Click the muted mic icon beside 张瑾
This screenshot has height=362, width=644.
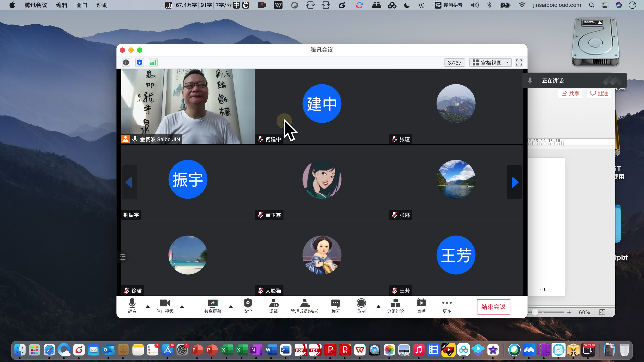click(394, 139)
